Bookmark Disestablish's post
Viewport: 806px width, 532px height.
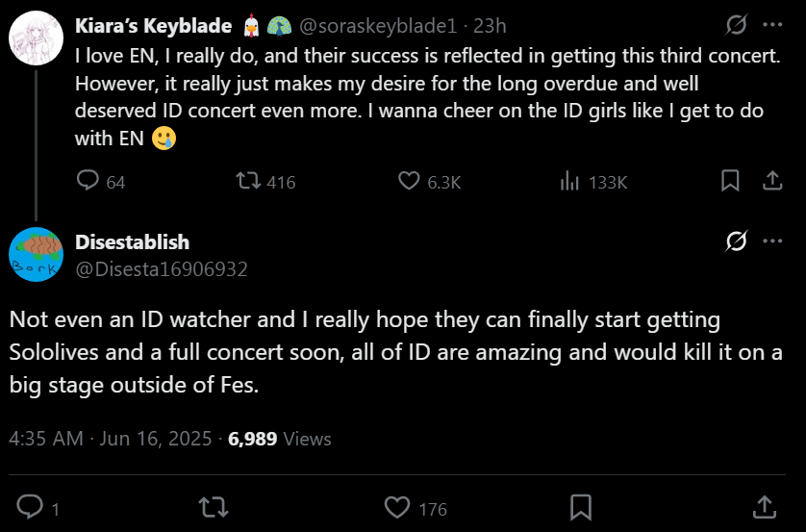[x=580, y=506]
